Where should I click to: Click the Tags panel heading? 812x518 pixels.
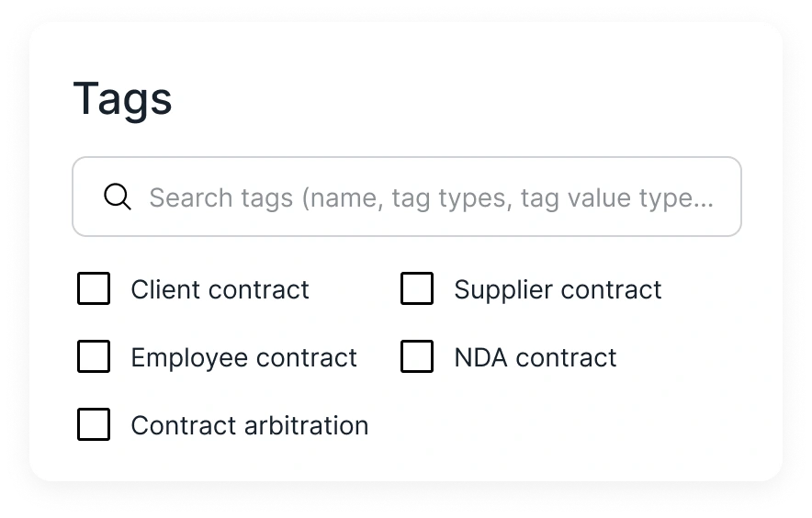pos(122,99)
